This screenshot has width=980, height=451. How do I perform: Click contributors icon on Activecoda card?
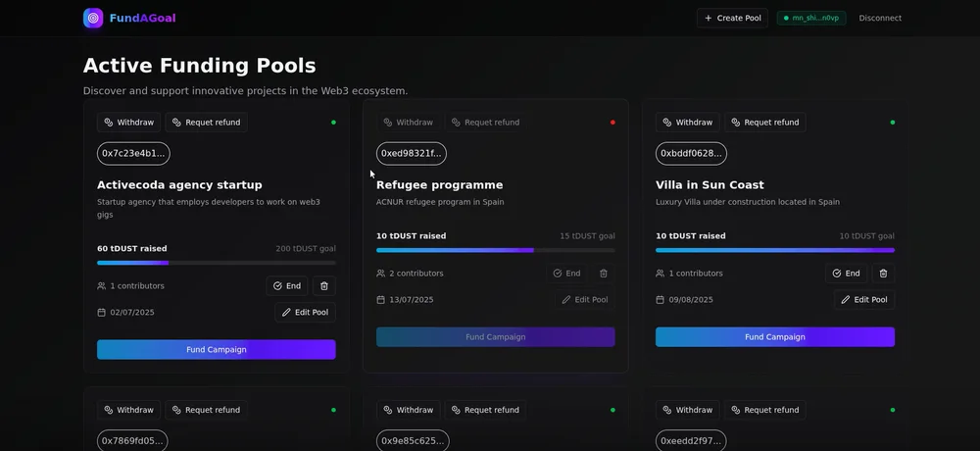point(101,286)
